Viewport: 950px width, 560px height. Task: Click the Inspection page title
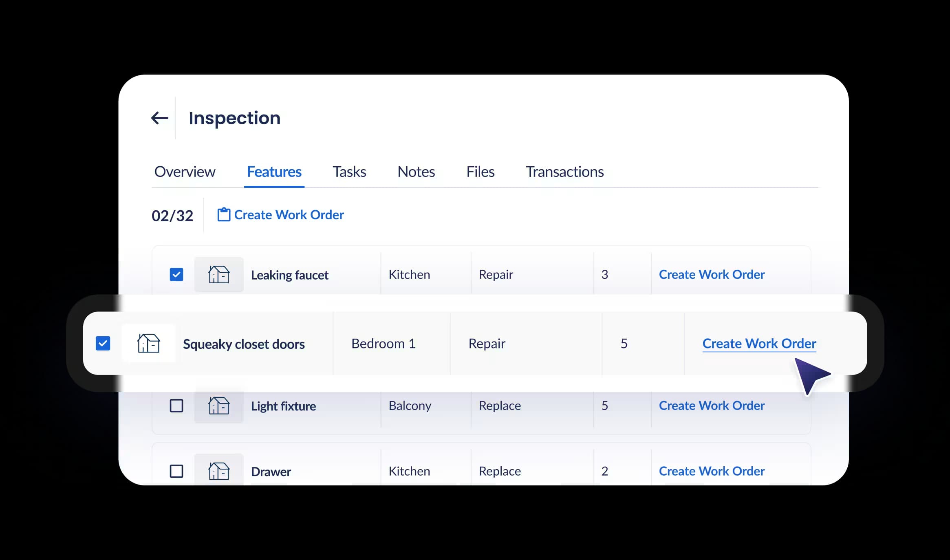click(234, 118)
